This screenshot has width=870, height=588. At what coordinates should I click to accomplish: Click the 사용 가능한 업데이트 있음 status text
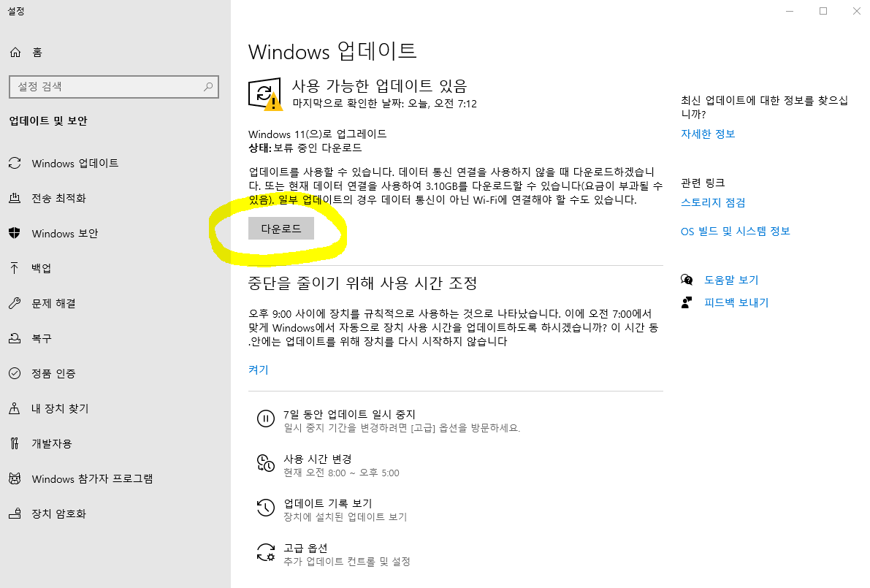[x=380, y=85]
